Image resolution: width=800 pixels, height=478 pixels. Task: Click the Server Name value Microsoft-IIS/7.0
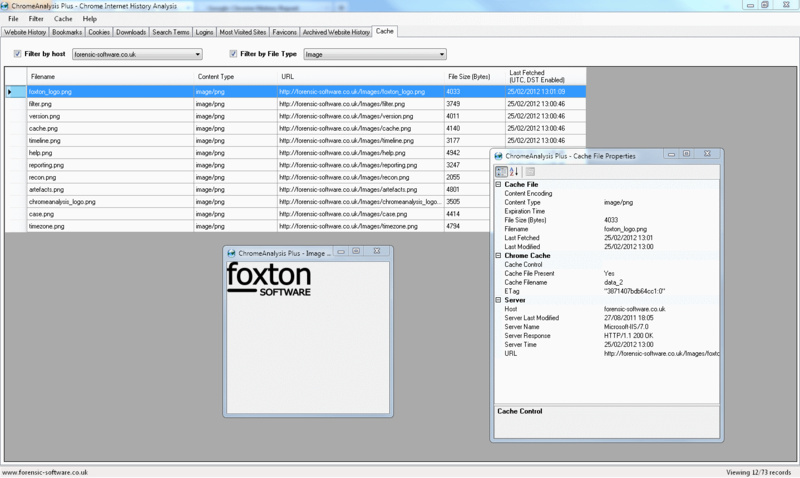(x=627, y=327)
